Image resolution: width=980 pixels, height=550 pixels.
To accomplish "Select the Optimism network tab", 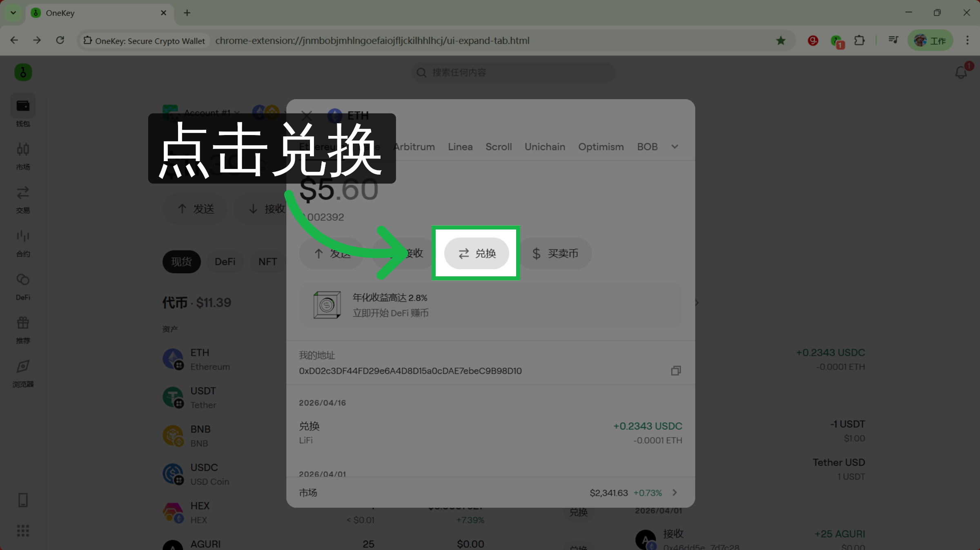I will pos(601,147).
